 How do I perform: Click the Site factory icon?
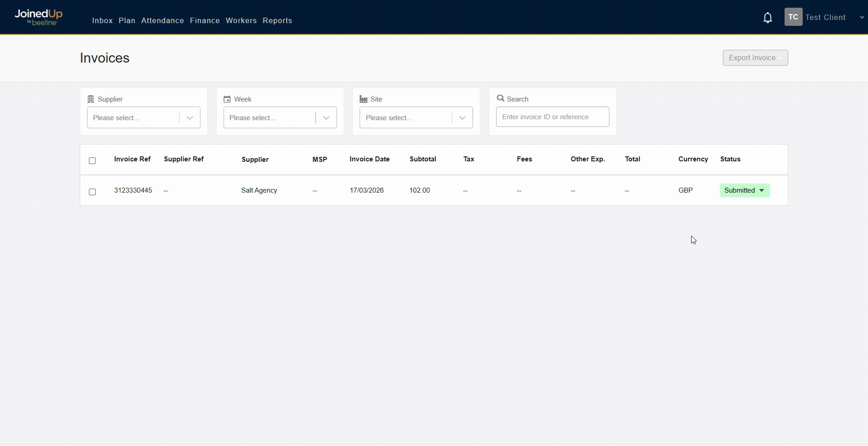coord(363,99)
